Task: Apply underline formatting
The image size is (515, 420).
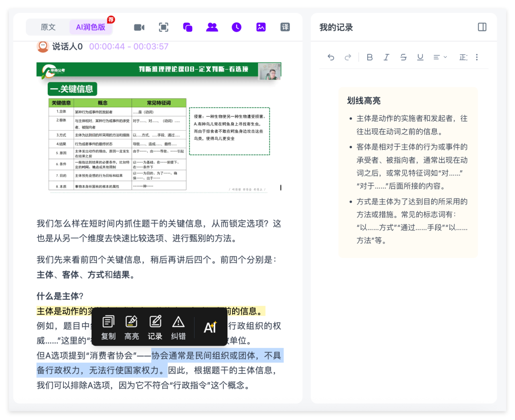Action: (420, 58)
